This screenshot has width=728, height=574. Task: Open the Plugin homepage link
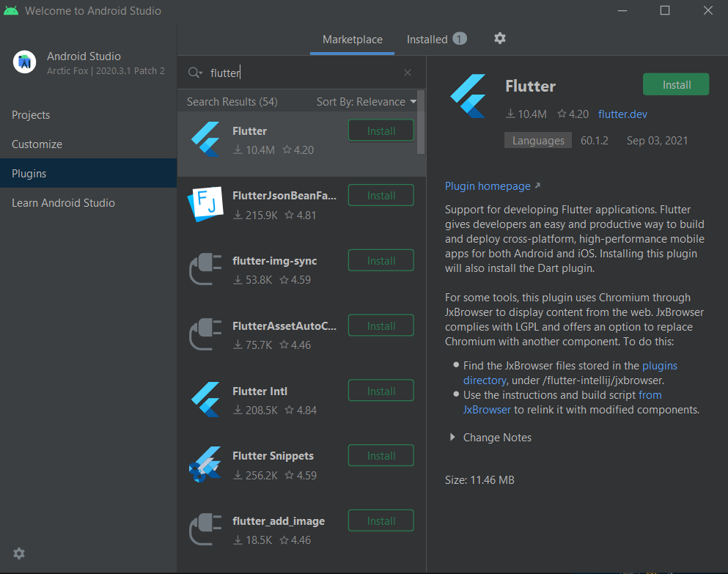point(488,186)
